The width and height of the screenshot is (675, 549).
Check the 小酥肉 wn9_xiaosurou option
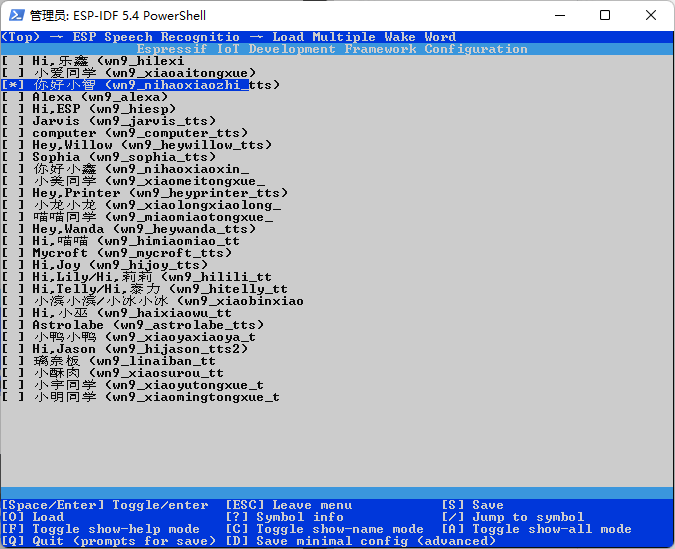pyautogui.click(x=12, y=374)
